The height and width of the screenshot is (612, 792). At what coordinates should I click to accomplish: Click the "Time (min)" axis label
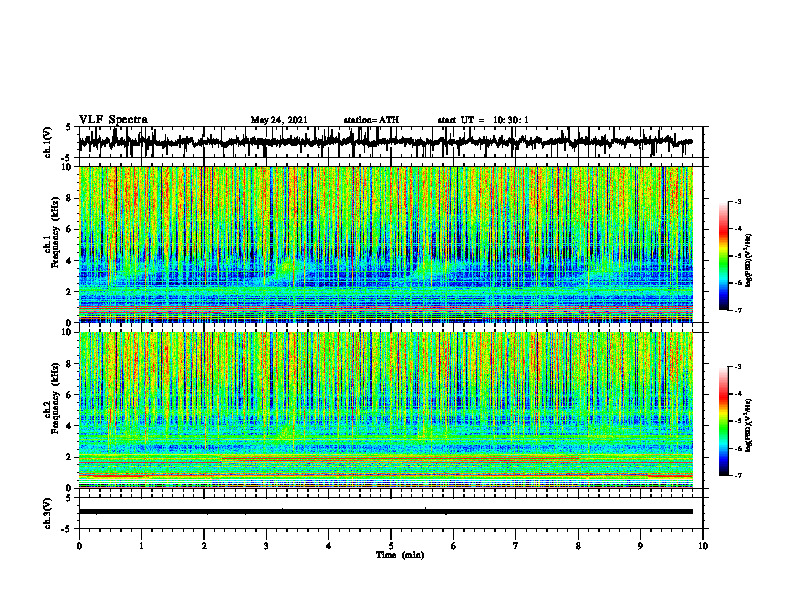pos(400,555)
